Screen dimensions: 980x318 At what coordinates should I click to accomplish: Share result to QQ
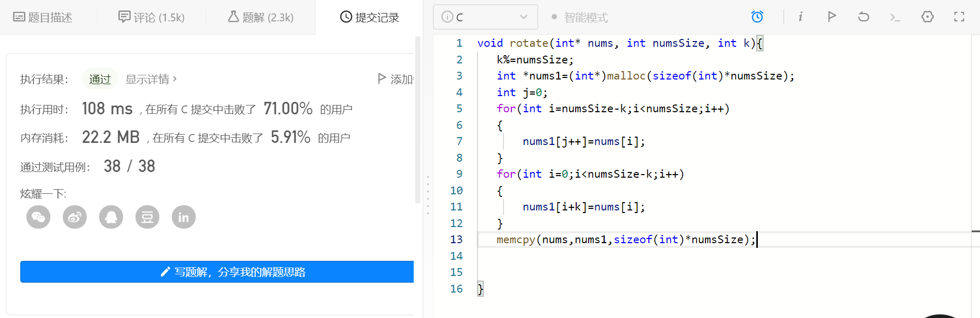point(111,217)
